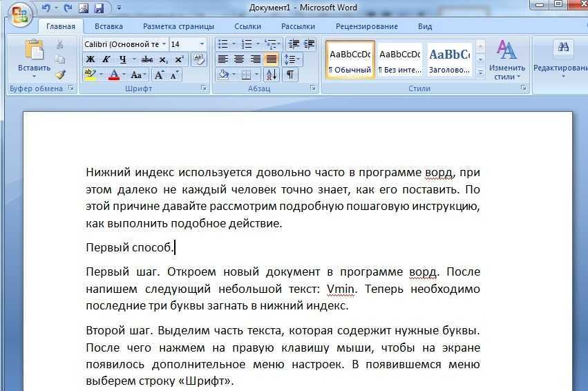Open the borders dropdown
Viewport: 588px width, 391px height.
(256, 75)
